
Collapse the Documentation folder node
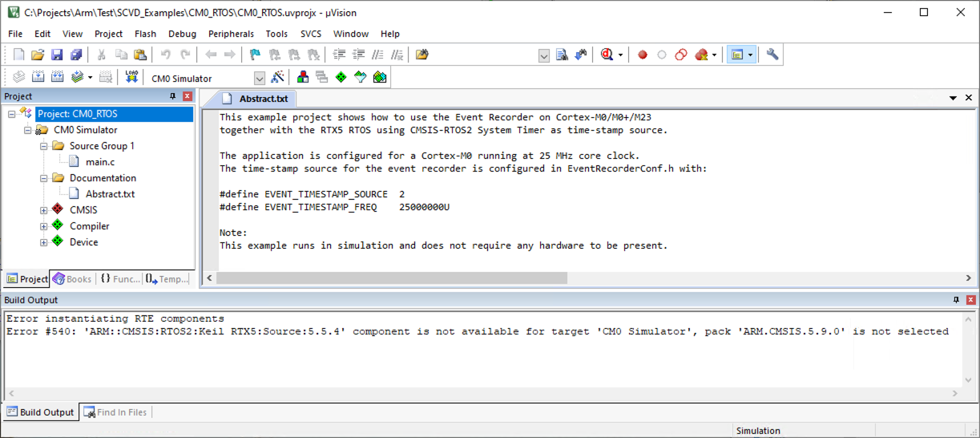click(x=43, y=178)
